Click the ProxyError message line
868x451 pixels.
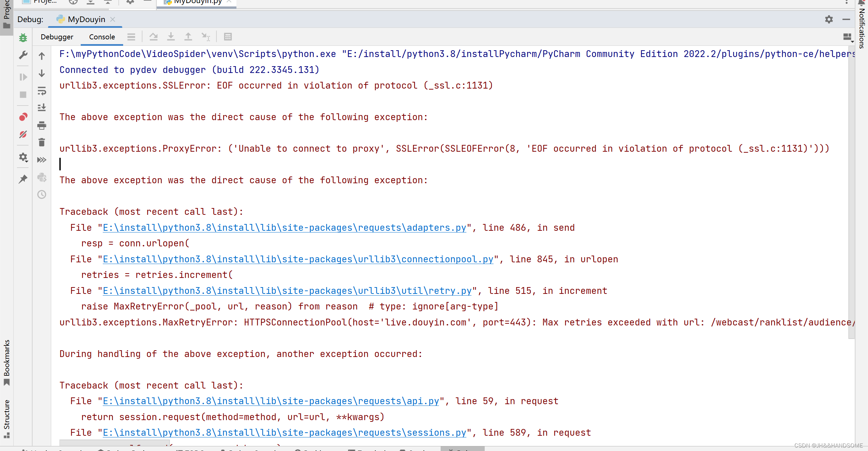(444, 149)
